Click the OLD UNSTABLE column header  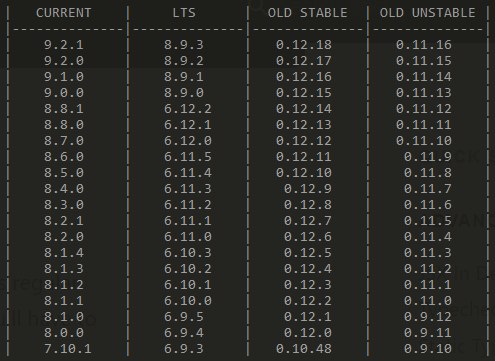click(427, 13)
